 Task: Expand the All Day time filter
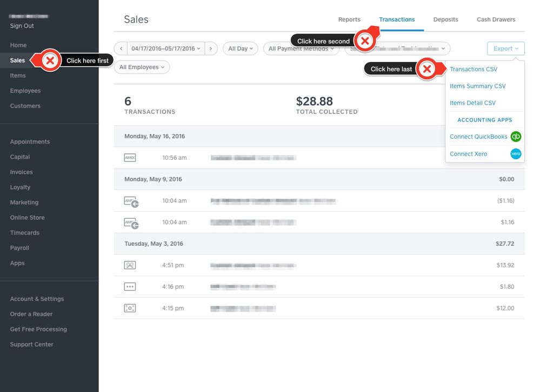[x=240, y=49]
